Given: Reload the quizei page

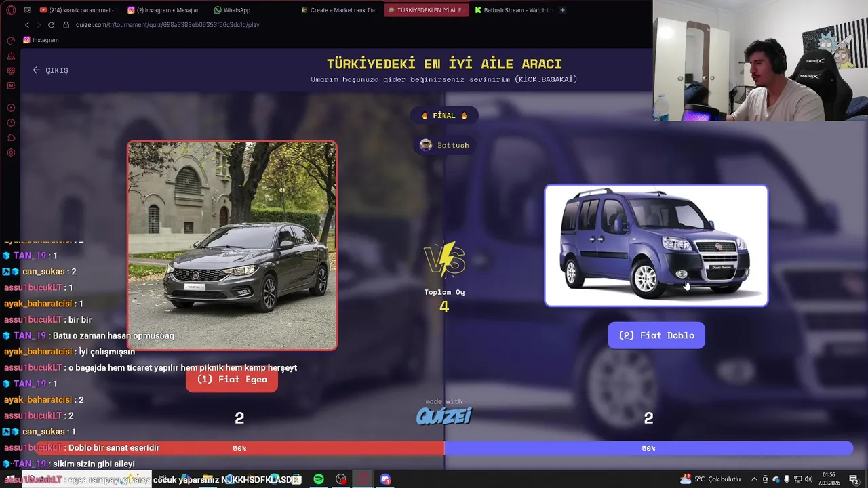Looking at the screenshot, I should 51,25.
